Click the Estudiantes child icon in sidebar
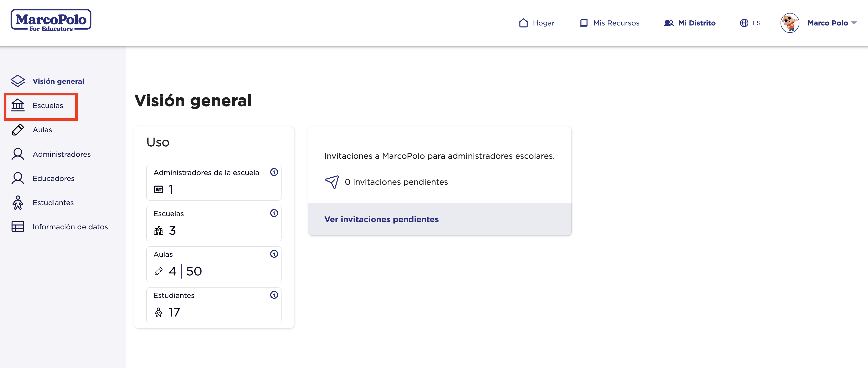Viewport: 868px width, 368px height. click(x=18, y=202)
